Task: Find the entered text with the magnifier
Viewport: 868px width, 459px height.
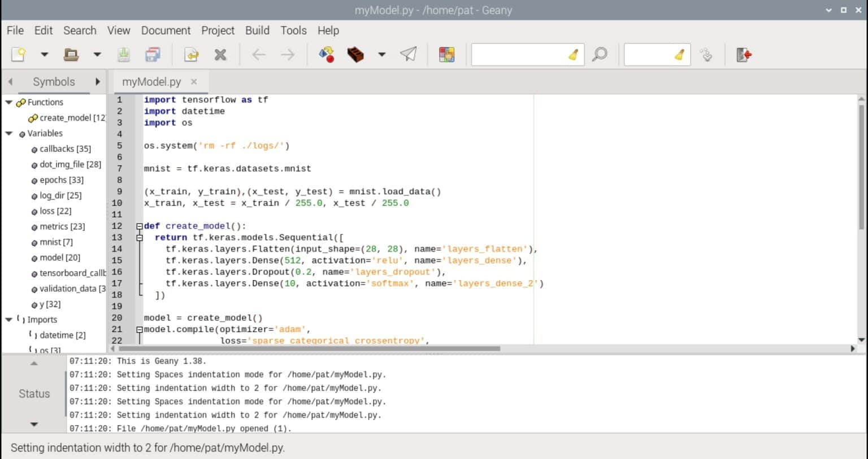Action: tap(600, 54)
